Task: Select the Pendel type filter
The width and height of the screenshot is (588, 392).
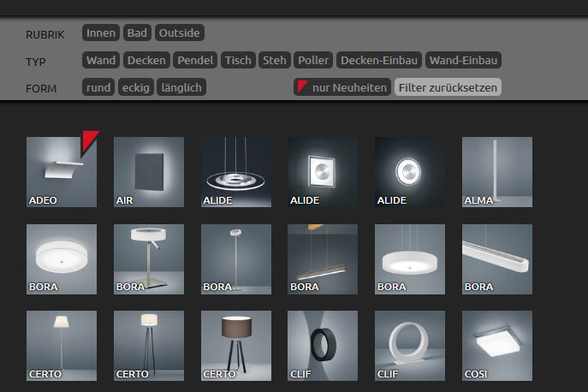Action: coord(195,61)
